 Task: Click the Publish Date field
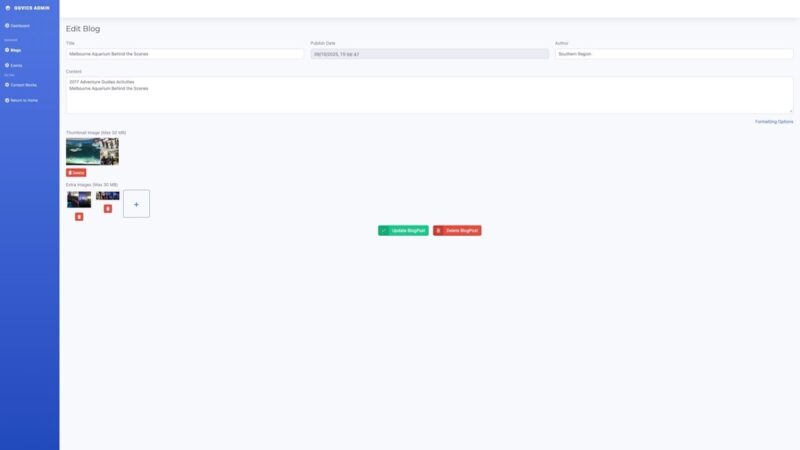point(430,54)
